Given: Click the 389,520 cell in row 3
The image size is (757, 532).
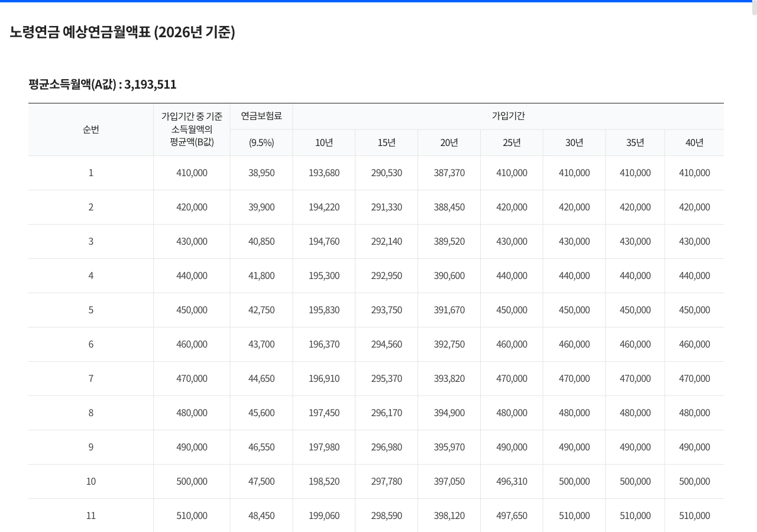Looking at the screenshot, I should click(x=449, y=242).
